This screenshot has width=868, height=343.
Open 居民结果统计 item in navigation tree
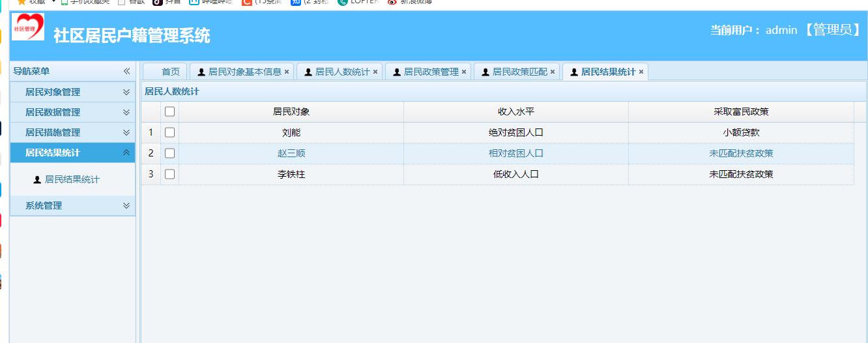pyautogui.click(x=72, y=179)
